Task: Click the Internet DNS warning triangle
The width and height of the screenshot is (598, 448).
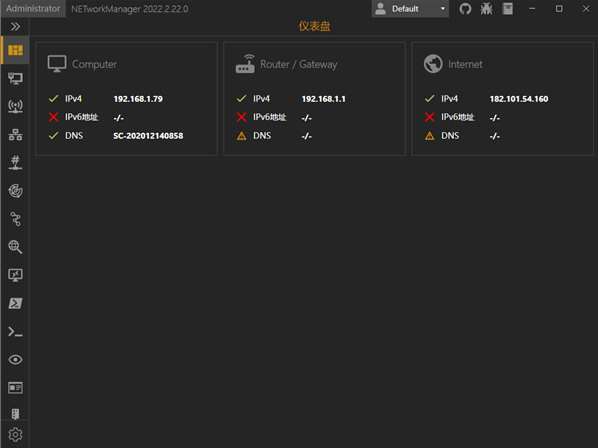Action: (x=429, y=136)
